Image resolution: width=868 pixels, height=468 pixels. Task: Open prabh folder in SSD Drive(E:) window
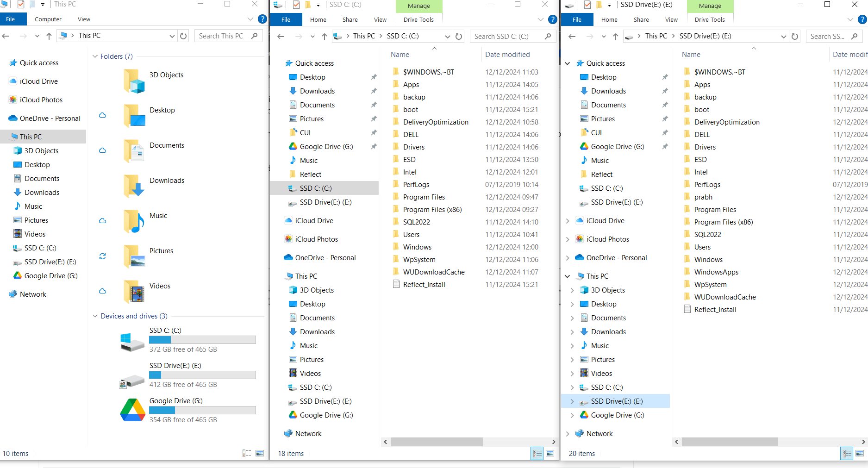pyautogui.click(x=703, y=197)
